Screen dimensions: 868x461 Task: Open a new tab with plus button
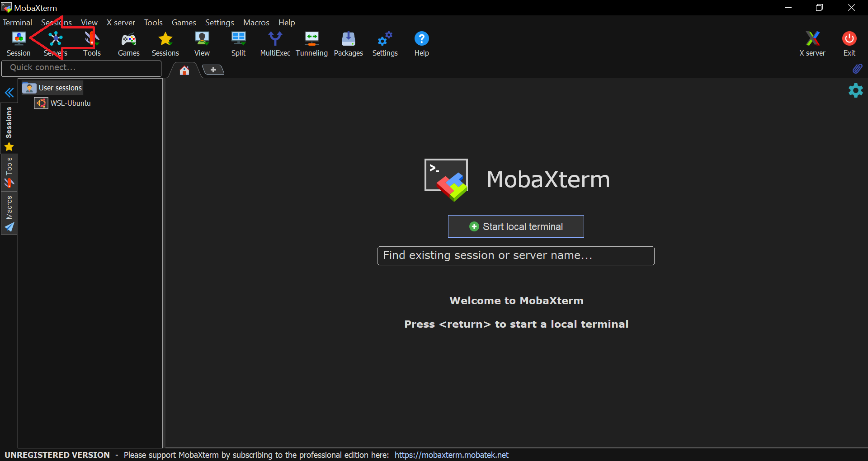click(x=213, y=70)
